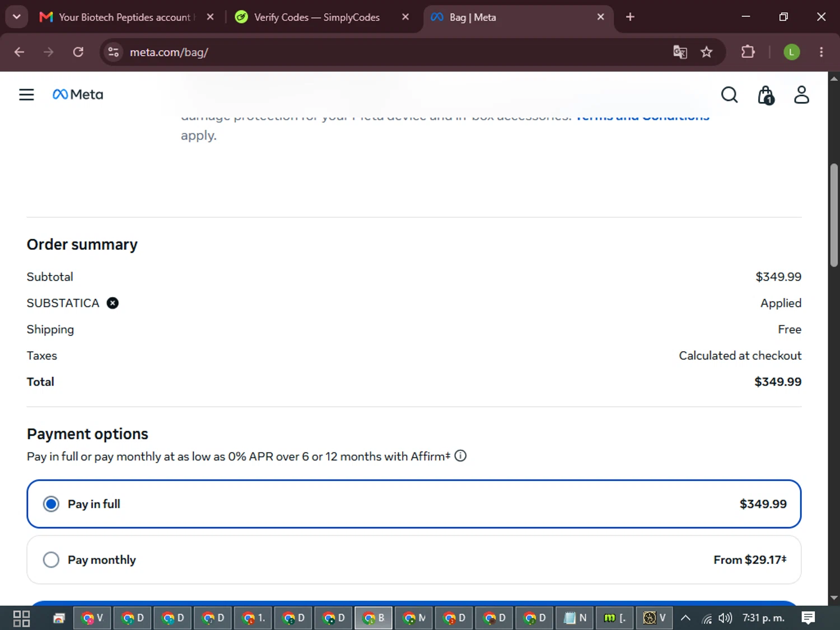Click the bold Total amount $349.99
Image resolution: width=840 pixels, height=630 pixels.
click(x=778, y=382)
